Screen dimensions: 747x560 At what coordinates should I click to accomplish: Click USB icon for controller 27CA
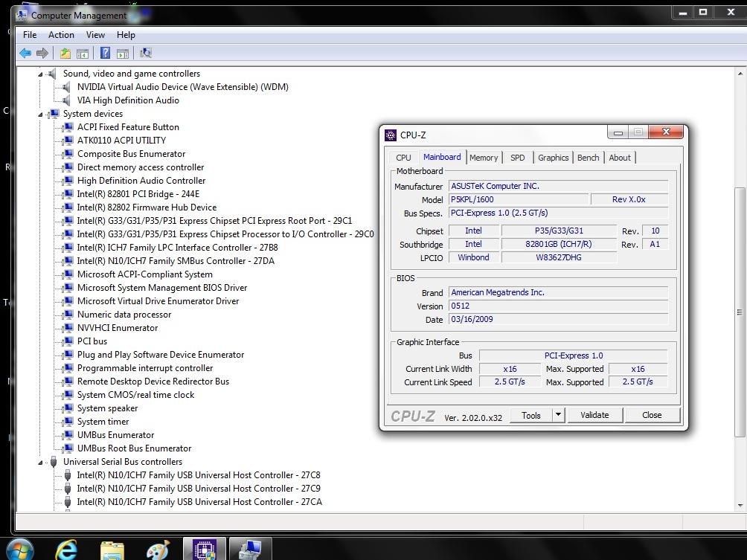tap(68, 502)
